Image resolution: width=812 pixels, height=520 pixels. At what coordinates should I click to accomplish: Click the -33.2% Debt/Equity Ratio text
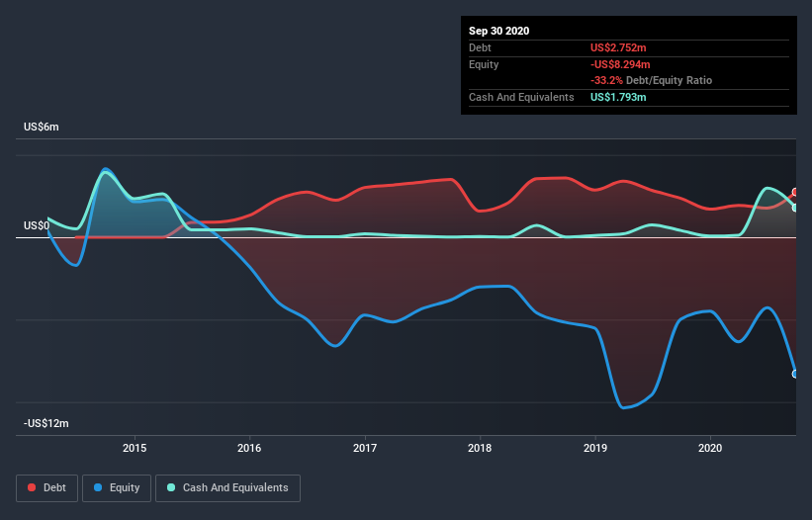652,81
